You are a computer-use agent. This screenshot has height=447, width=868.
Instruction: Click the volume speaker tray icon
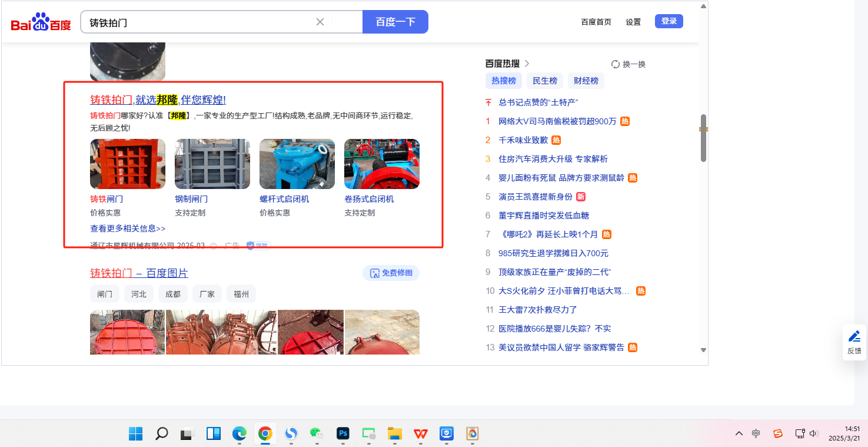tap(814, 434)
